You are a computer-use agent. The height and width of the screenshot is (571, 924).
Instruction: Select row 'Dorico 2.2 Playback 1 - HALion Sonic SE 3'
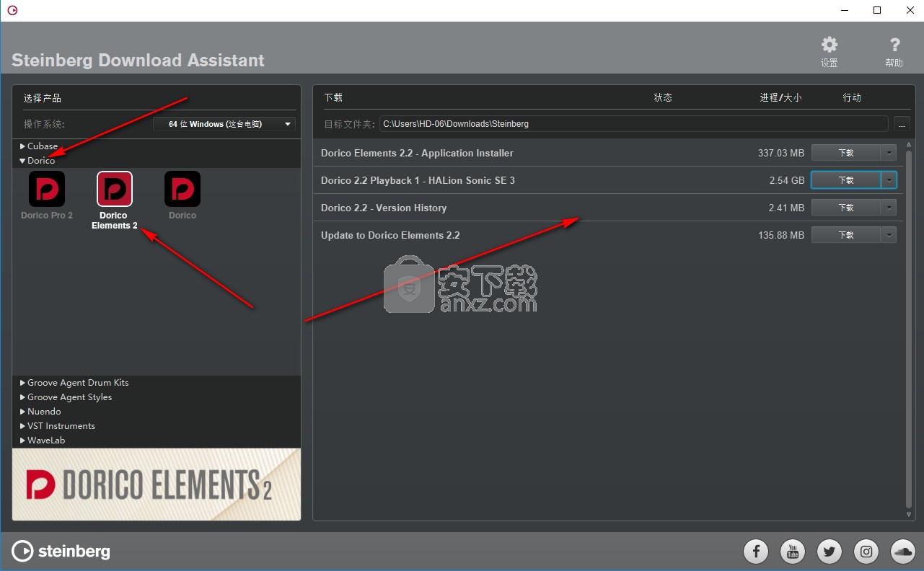609,180
